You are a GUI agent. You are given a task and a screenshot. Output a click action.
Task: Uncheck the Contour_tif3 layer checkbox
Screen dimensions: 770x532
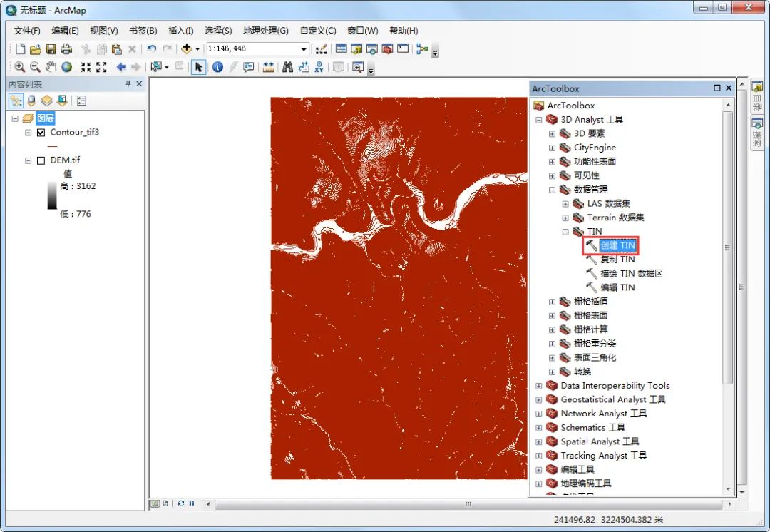41,132
